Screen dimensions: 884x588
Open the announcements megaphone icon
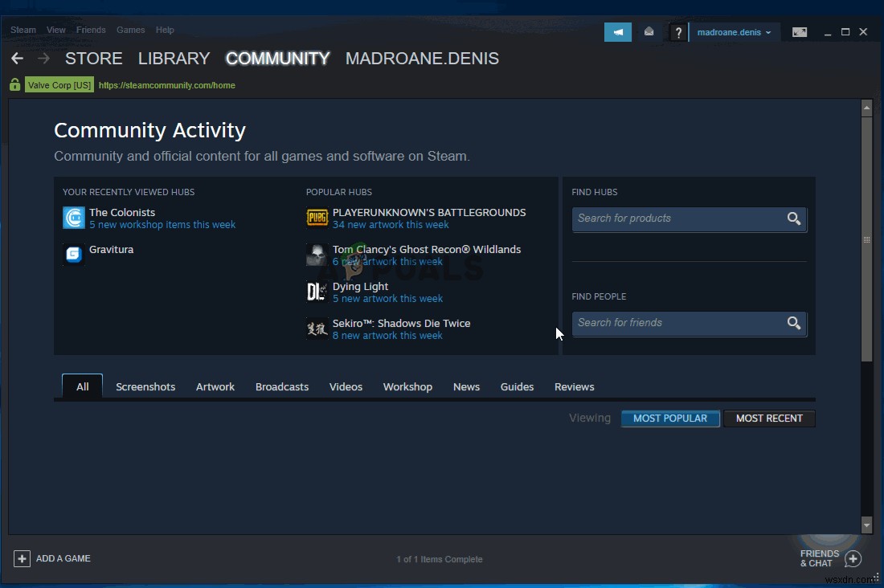tap(618, 32)
